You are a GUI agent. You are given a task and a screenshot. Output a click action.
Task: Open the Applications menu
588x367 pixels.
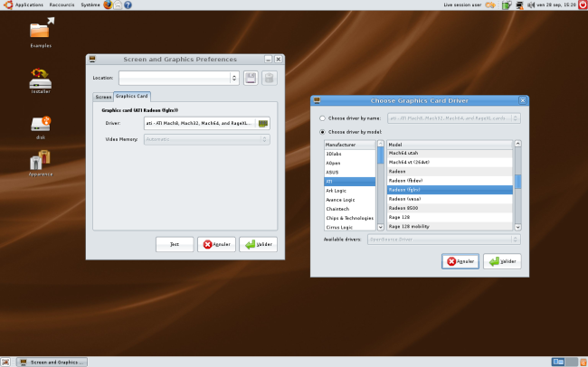29,5
